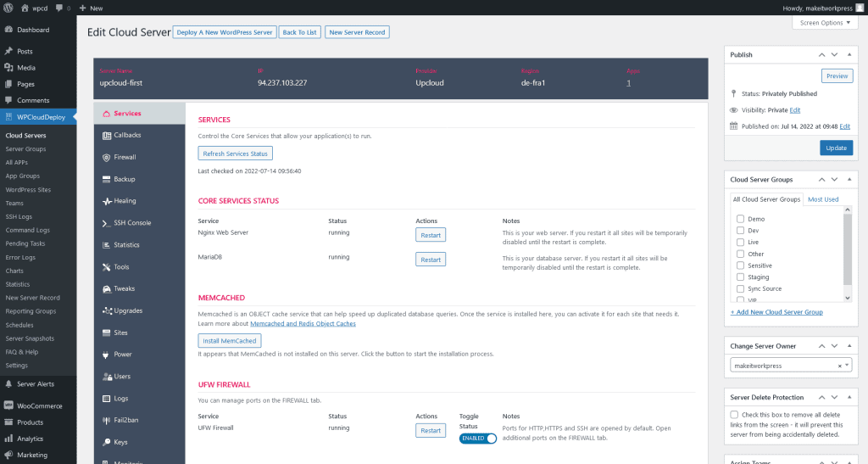
Task: Open the Screen Options dropdown
Action: [x=825, y=23]
